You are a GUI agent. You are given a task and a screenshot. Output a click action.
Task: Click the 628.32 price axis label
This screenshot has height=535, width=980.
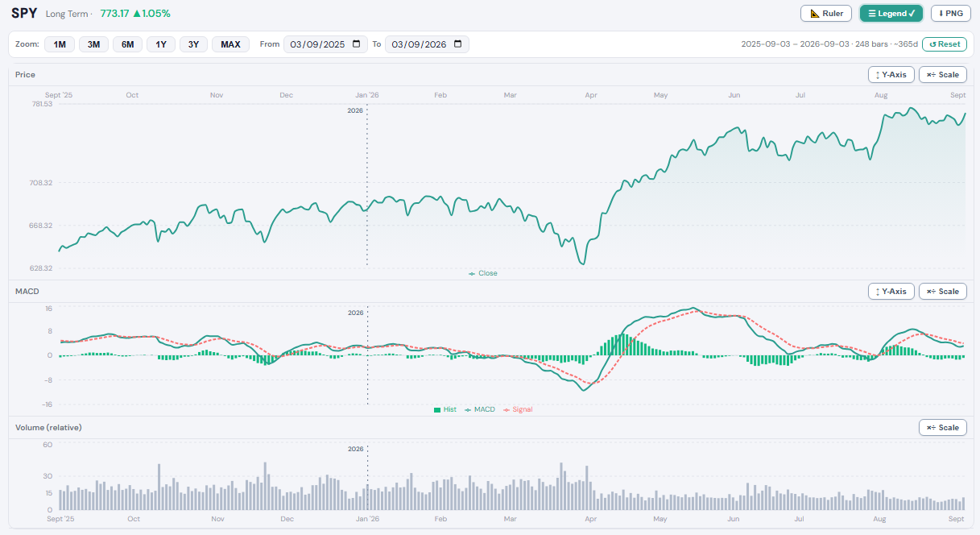pos(42,268)
